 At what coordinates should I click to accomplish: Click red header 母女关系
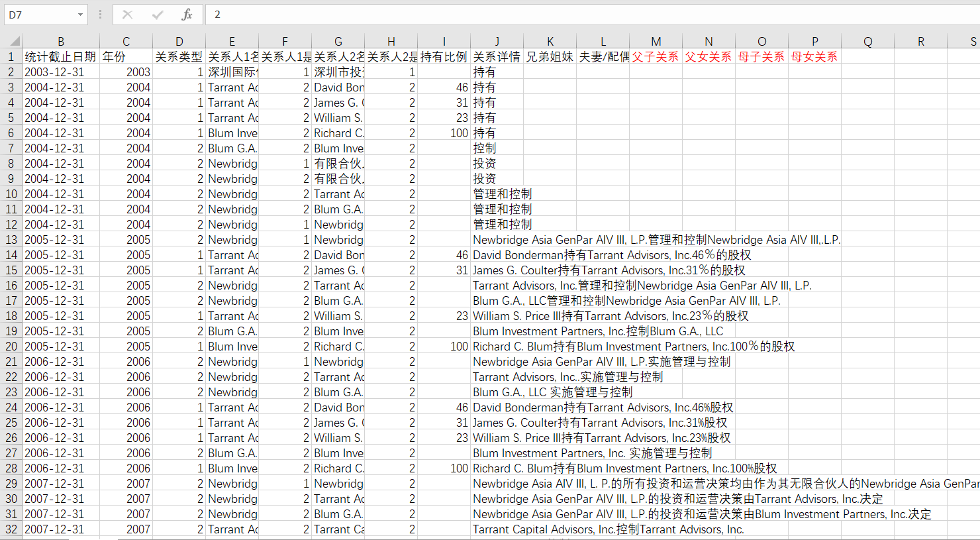(814, 57)
